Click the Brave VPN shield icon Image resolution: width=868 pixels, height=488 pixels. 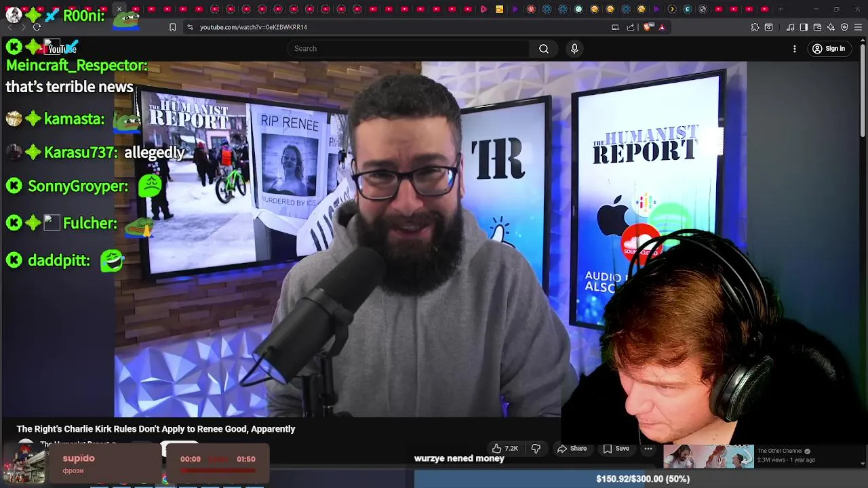pos(844,27)
